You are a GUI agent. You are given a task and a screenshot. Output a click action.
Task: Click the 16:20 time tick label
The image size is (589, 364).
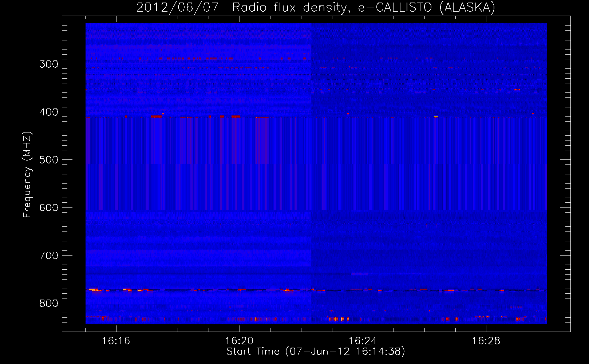click(x=239, y=341)
